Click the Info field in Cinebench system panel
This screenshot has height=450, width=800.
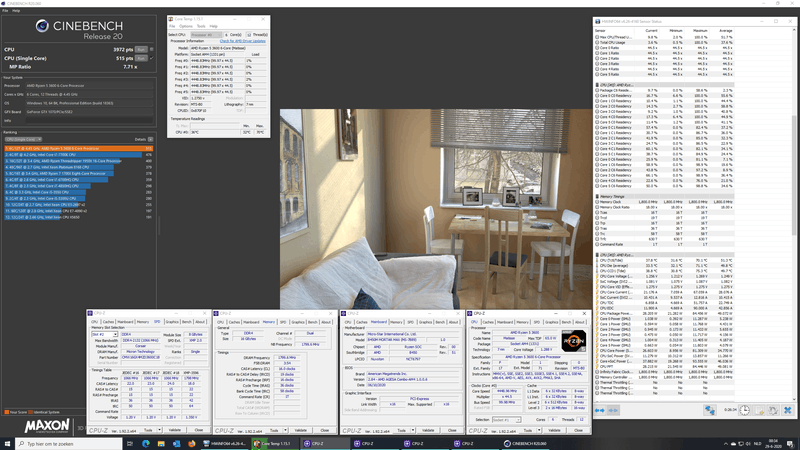(89, 120)
